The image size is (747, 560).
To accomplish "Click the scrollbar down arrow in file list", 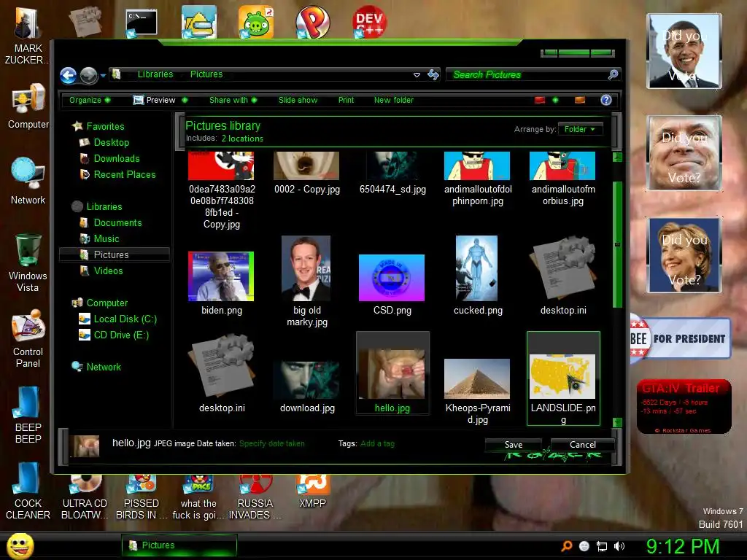I will (617, 422).
